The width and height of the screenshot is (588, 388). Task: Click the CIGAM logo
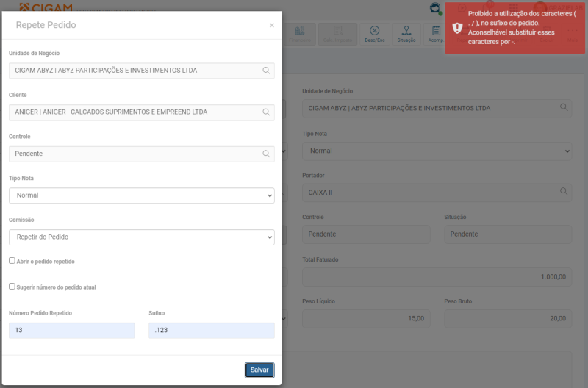click(x=46, y=7)
